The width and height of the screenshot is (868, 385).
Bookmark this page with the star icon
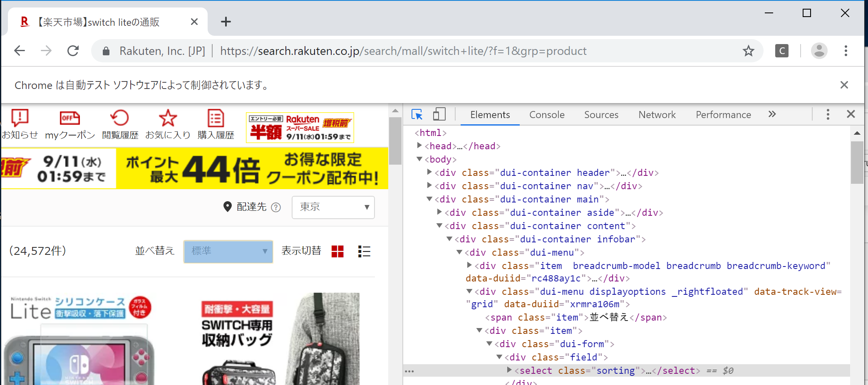(748, 51)
